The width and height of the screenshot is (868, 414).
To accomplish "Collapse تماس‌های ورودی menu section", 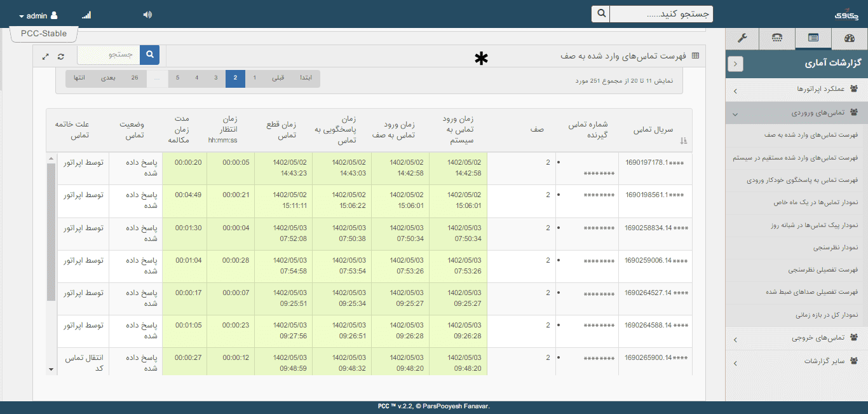I will (x=797, y=113).
